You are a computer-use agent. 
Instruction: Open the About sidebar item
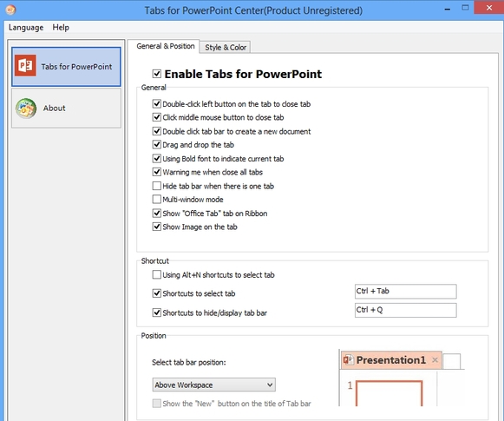pos(66,109)
